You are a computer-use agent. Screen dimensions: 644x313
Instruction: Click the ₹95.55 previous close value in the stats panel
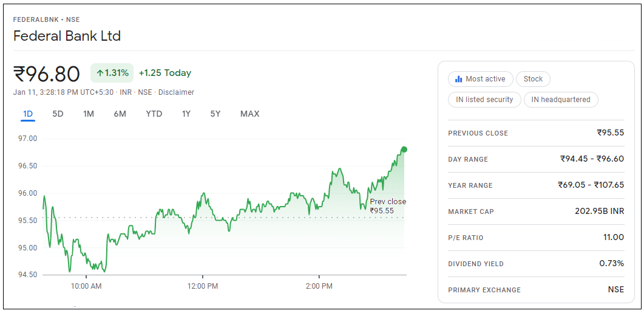(611, 133)
